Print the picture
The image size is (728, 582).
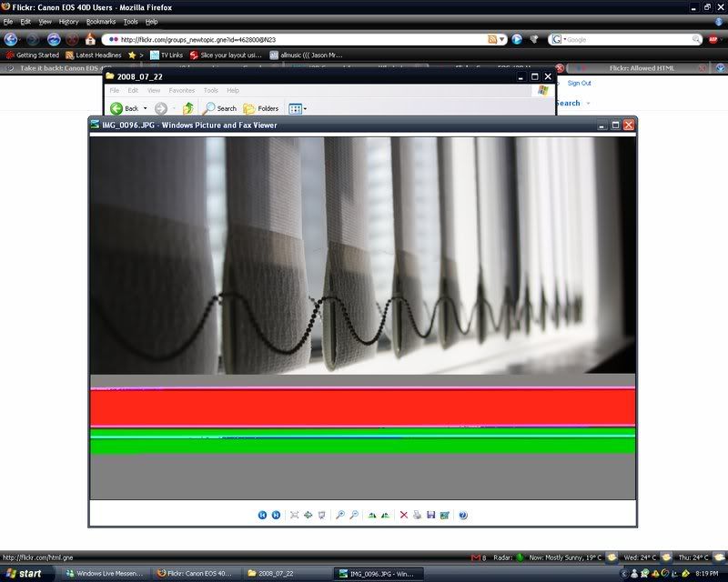(417, 515)
